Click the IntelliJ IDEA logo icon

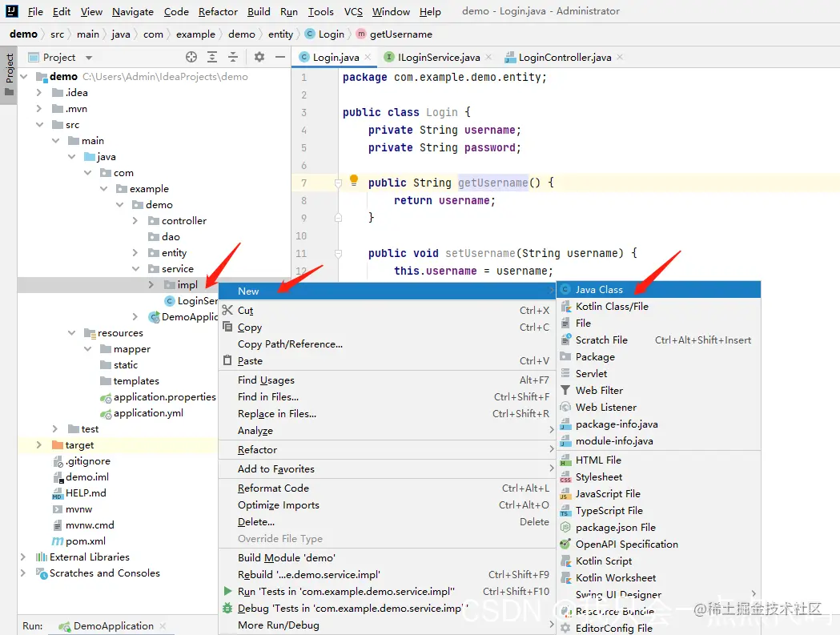pyautogui.click(x=12, y=10)
